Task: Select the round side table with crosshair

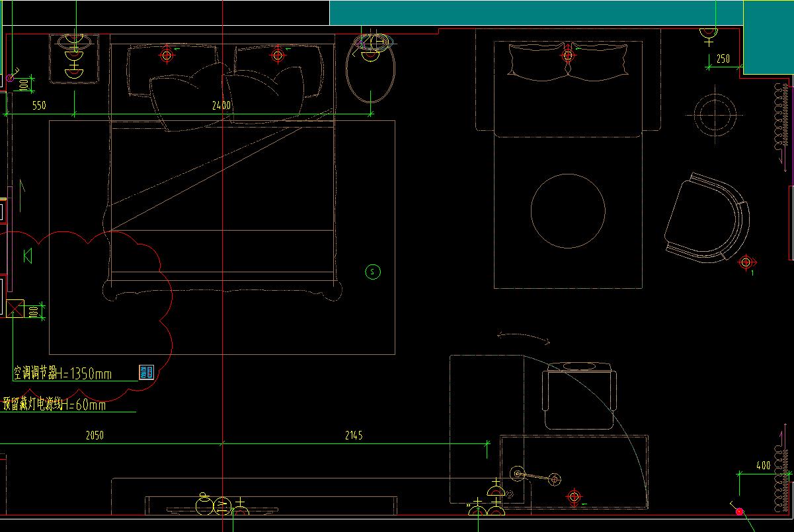Action: pyautogui.click(x=714, y=115)
